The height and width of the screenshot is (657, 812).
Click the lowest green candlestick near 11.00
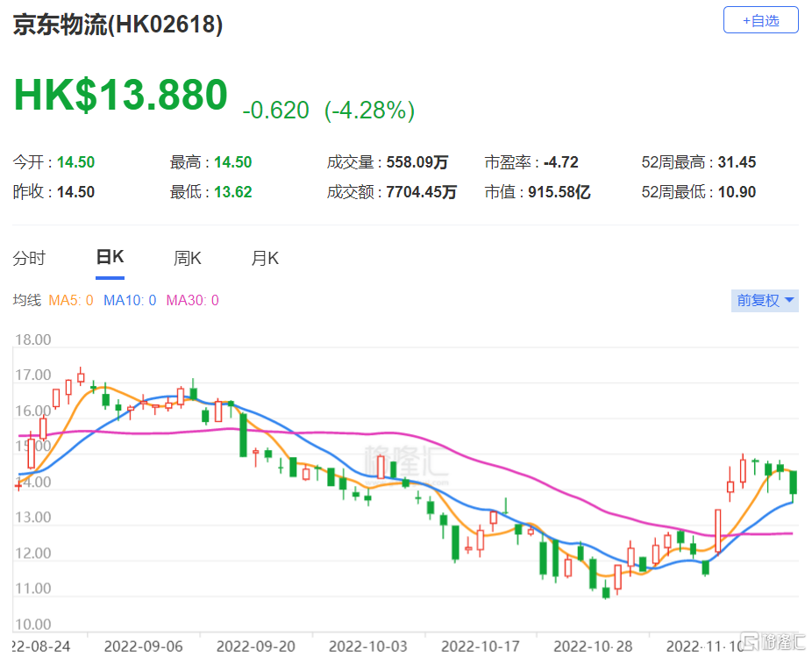coord(606,592)
